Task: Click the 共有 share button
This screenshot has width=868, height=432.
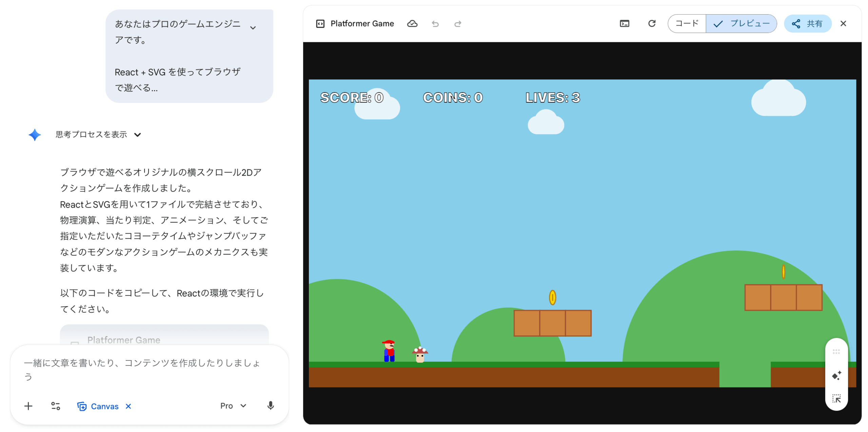Action: [x=807, y=24]
